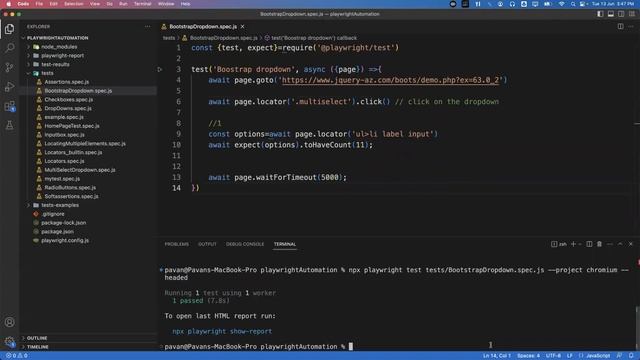Open Run and Debug view
640x360 pixels.
(x=9, y=87)
